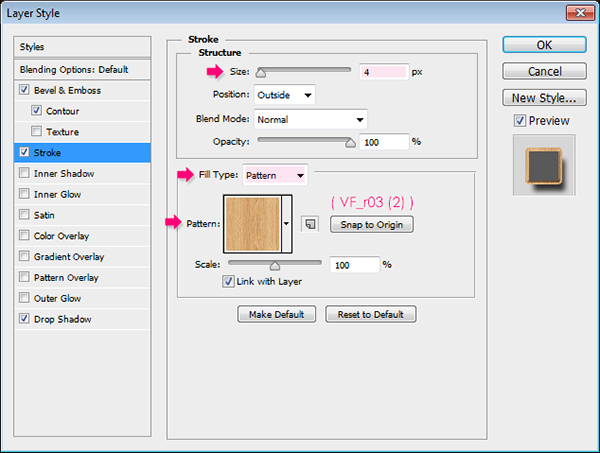The image size is (600, 453).
Task: Create new preset from current pattern icon
Action: [310, 225]
